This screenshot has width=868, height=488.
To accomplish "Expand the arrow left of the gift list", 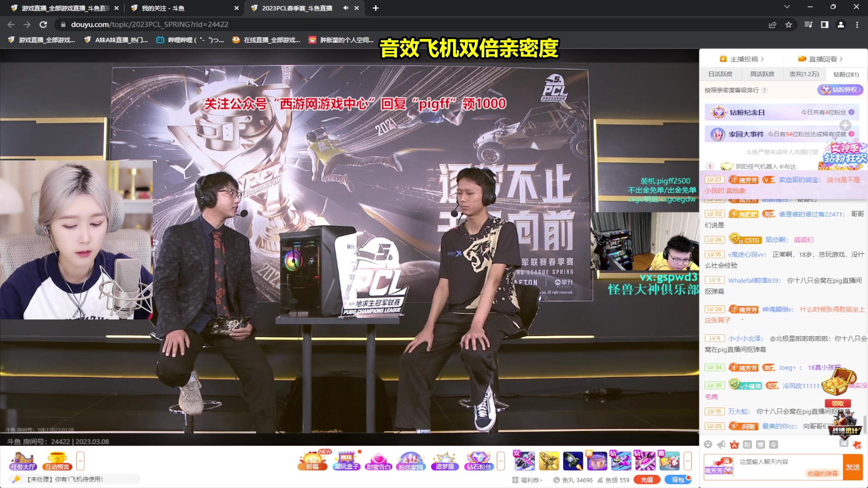I will coord(501,461).
